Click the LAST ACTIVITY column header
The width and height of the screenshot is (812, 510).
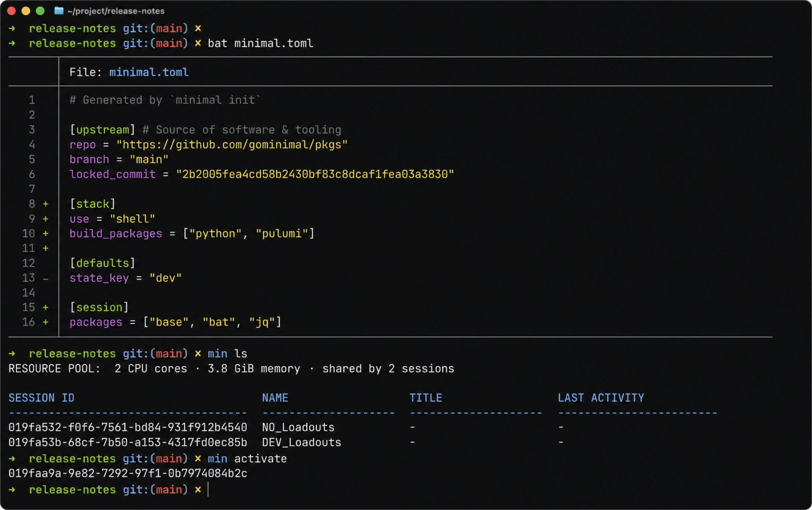tap(601, 398)
